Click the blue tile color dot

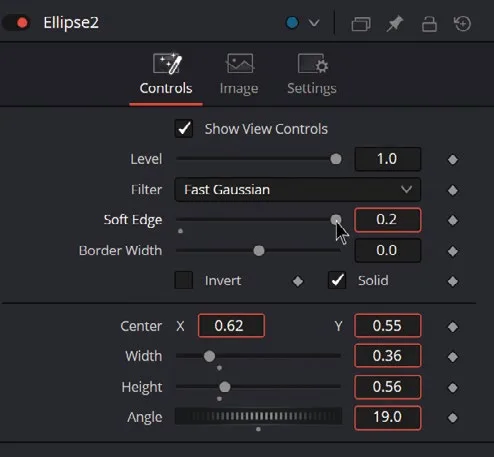(x=292, y=23)
